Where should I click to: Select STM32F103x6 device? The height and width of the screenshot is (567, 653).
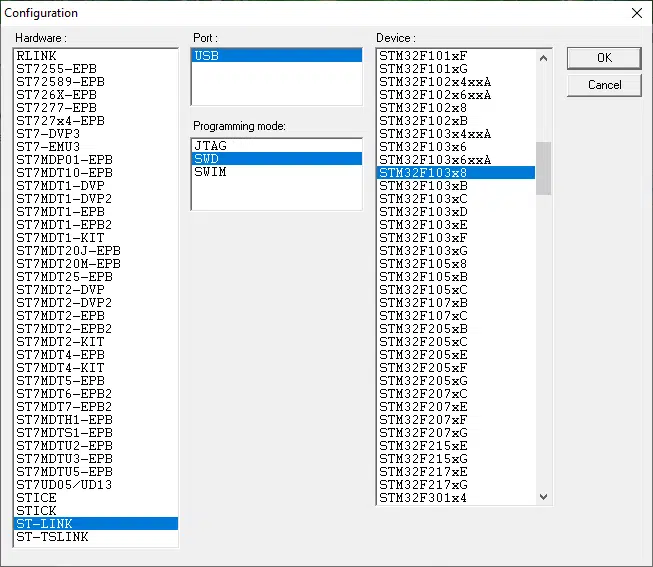456,147
